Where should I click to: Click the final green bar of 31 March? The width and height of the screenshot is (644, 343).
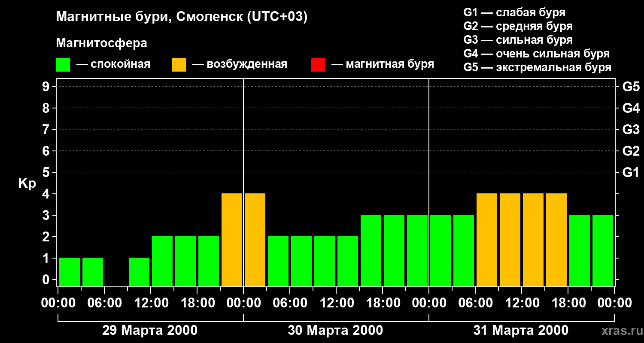[x=603, y=250]
